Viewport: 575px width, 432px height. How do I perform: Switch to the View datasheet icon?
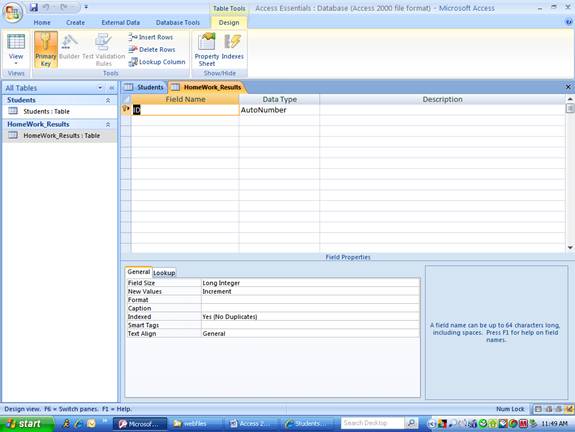(16, 42)
